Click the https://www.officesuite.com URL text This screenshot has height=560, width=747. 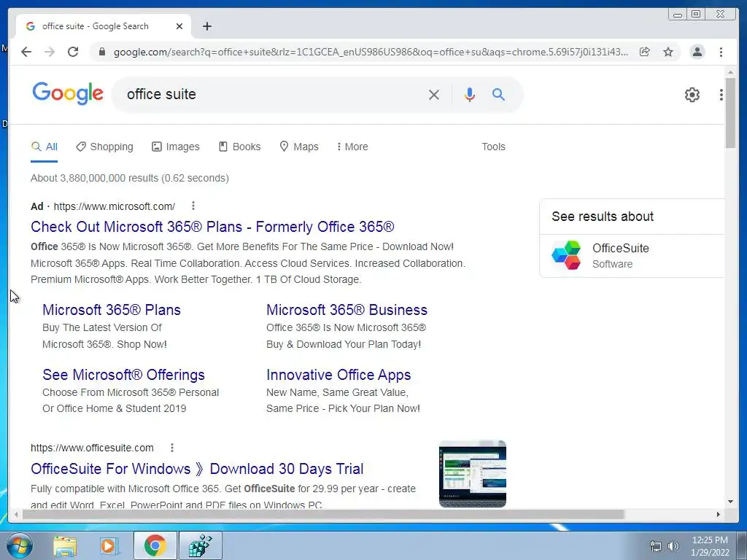point(92,448)
